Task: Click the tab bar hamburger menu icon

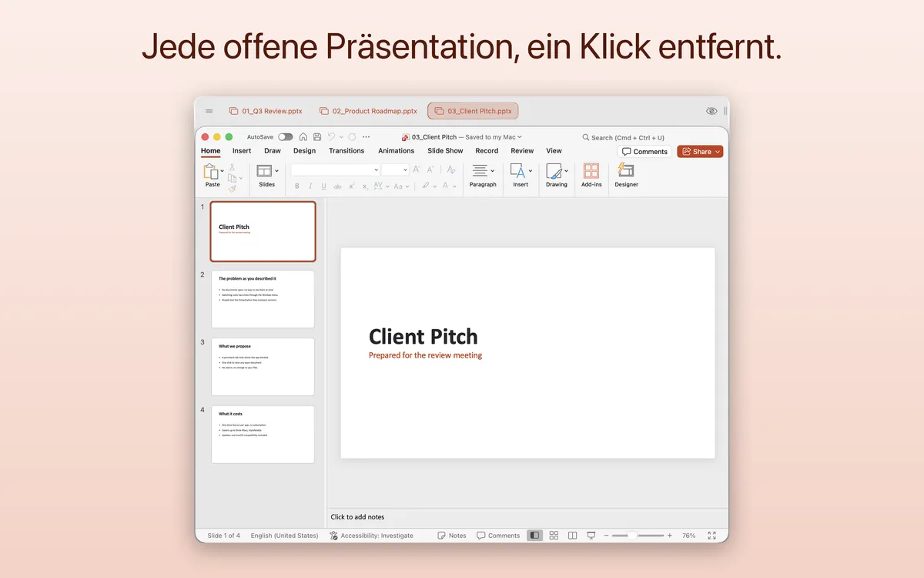Action: point(209,111)
